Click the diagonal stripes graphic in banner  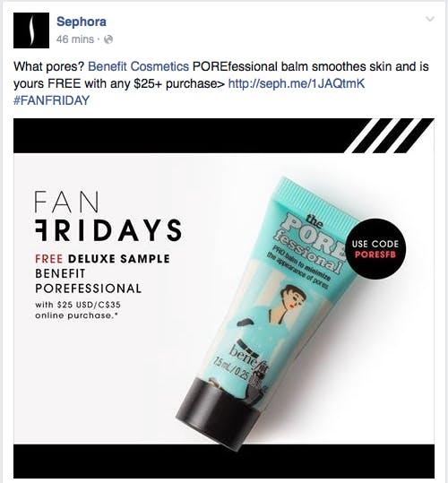pos(389,135)
